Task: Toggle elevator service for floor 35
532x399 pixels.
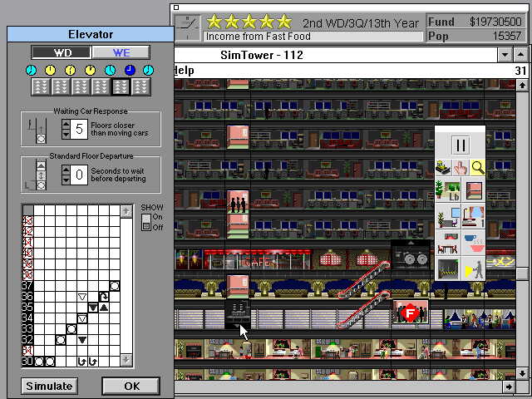Action: pos(27,308)
